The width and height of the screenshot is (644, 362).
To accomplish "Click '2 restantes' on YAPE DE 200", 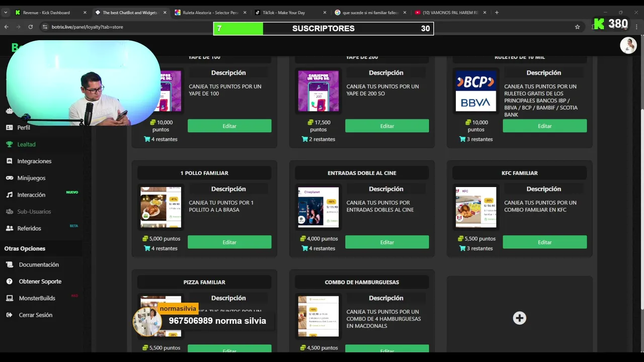I will [322, 139].
